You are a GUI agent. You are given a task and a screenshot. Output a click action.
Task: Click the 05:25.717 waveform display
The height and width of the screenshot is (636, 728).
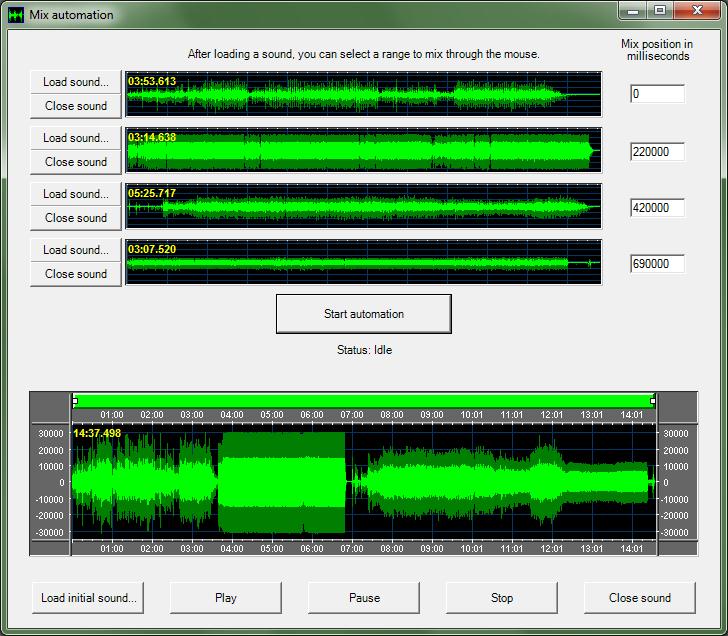point(363,207)
